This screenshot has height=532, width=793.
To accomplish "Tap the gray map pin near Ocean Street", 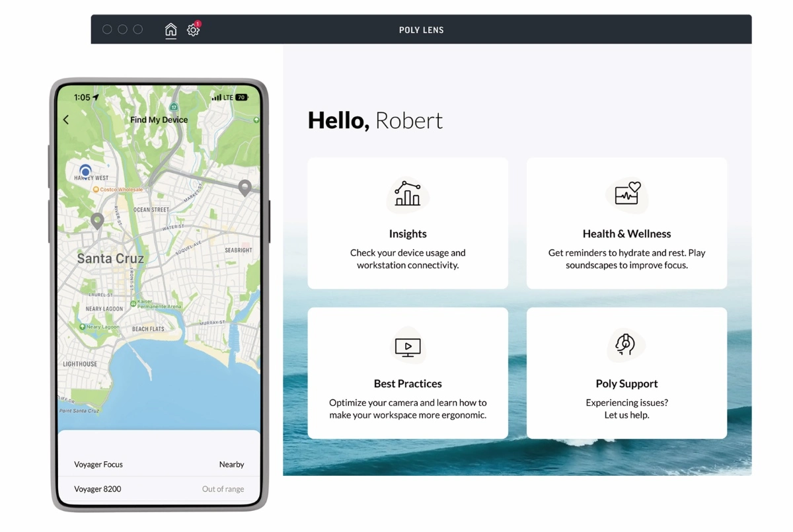I will click(x=97, y=221).
